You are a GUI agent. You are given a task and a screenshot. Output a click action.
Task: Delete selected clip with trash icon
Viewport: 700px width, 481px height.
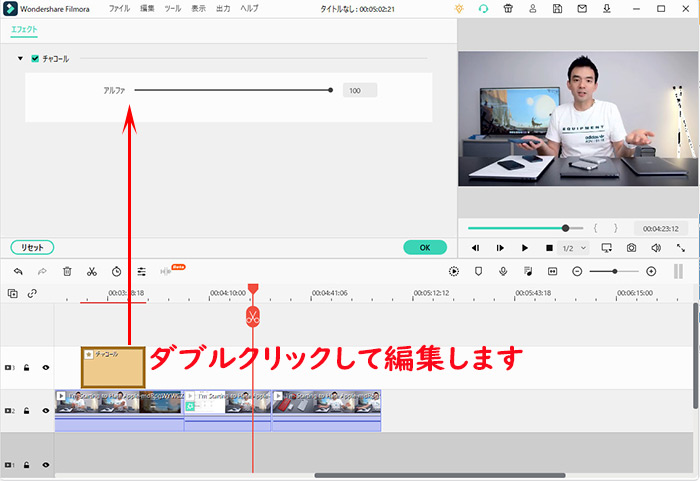coord(67,271)
